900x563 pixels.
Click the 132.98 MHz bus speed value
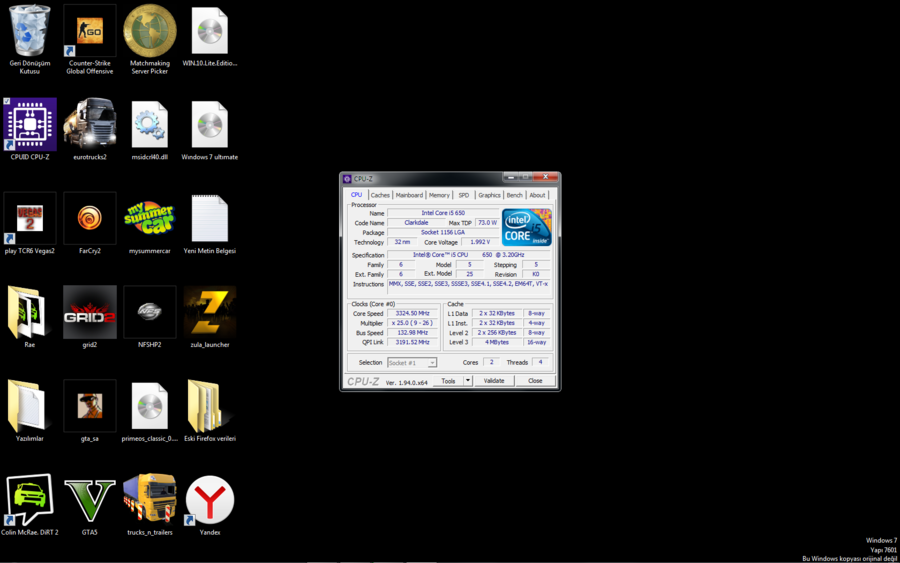pyautogui.click(x=413, y=333)
